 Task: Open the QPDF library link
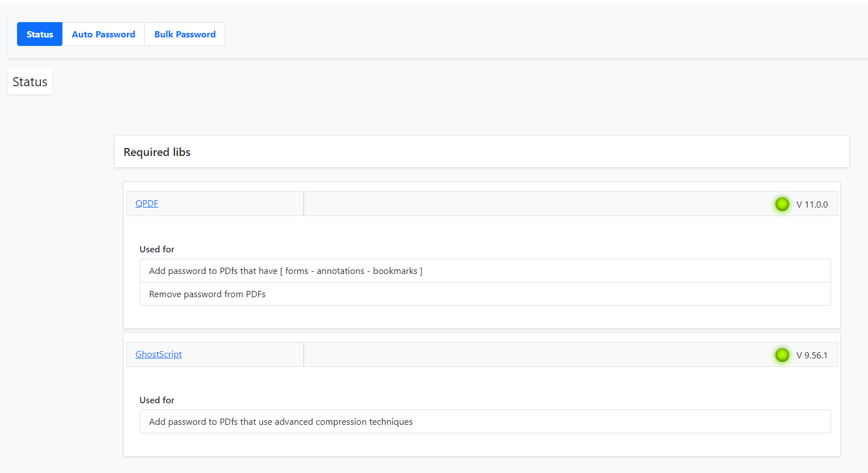coord(146,203)
